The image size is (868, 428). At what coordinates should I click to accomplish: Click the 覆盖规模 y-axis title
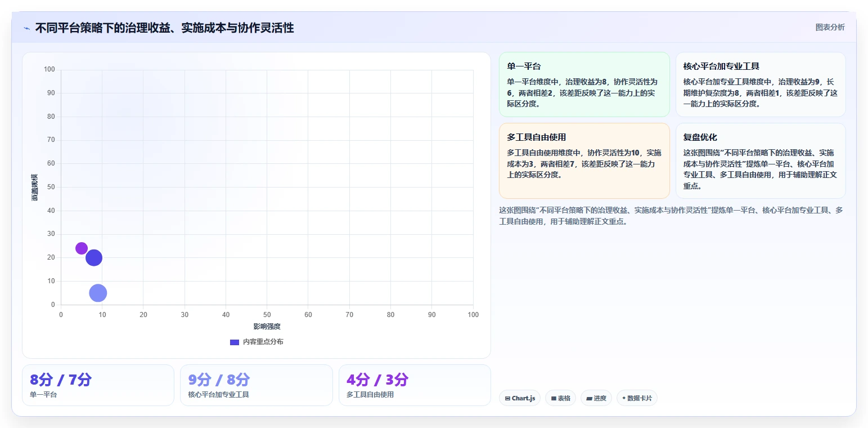(x=34, y=187)
